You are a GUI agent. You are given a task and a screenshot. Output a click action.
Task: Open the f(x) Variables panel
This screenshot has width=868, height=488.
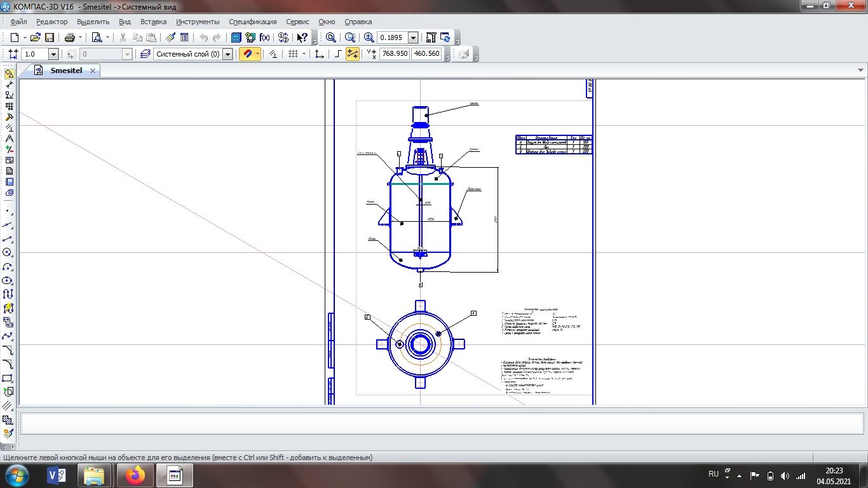coord(265,37)
